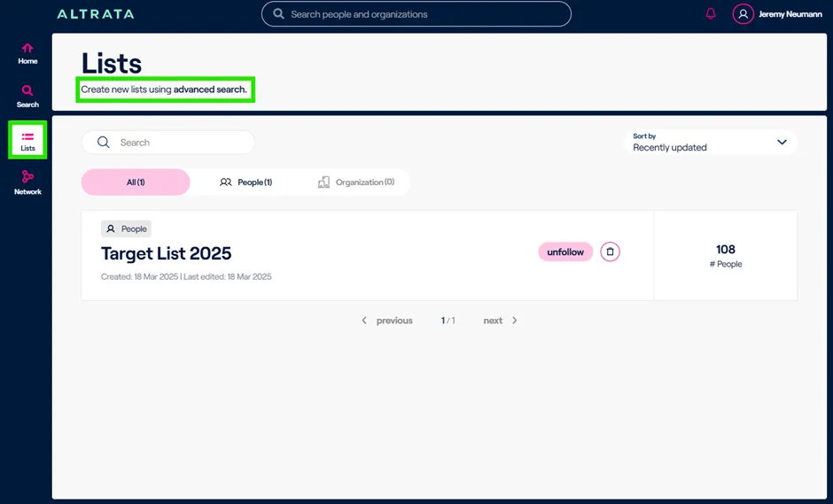The height and width of the screenshot is (504, 833).
Task: Click the Altrata logo
Action: click(x=96, y=14)
